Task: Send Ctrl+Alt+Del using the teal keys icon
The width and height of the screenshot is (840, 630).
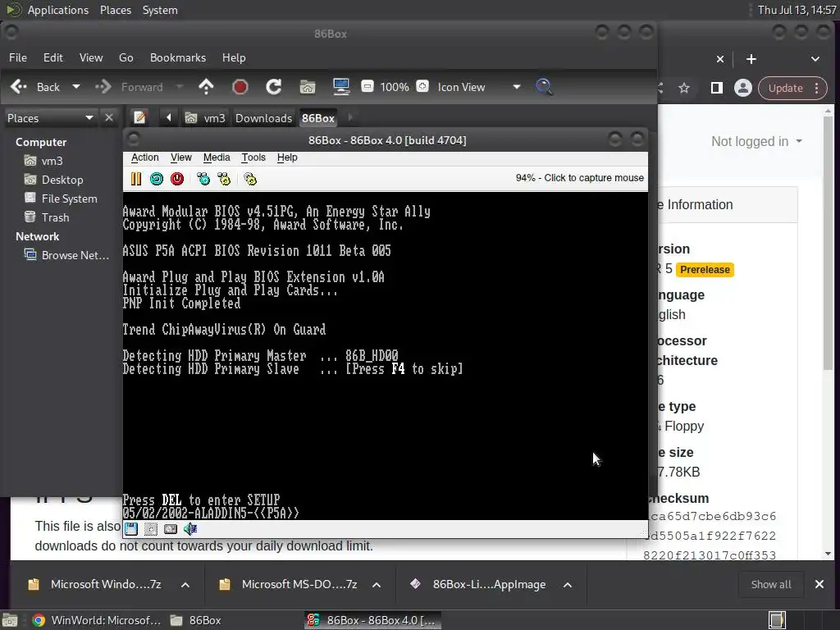Action: tap(203, 178)
